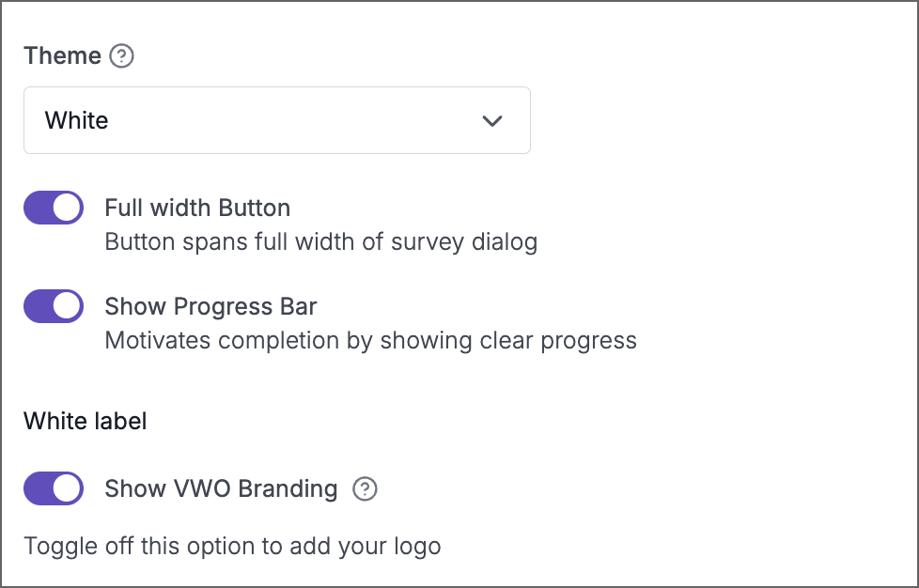This screenshot has height=588, width=919.
Task: Turn off Show Progress Bar
Action: pos(54,305)
